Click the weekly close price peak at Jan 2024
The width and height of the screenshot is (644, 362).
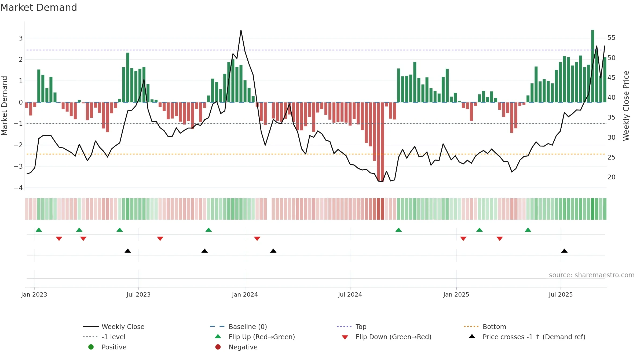tap(241, 30)
